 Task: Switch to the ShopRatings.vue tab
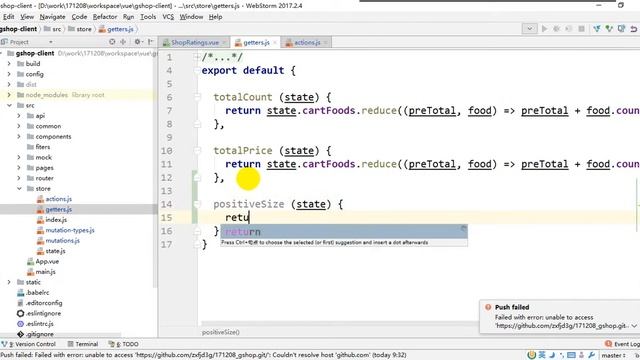(x=195, y=42)
